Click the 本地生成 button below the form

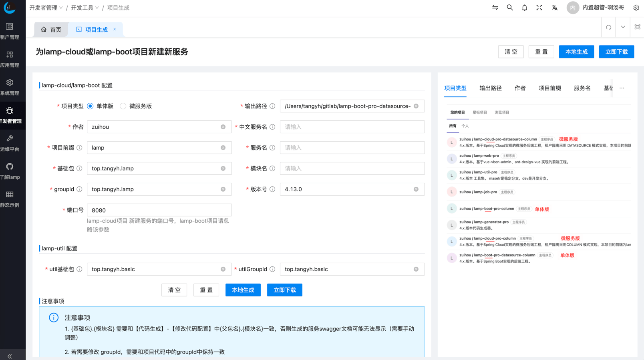click(243, 290)
